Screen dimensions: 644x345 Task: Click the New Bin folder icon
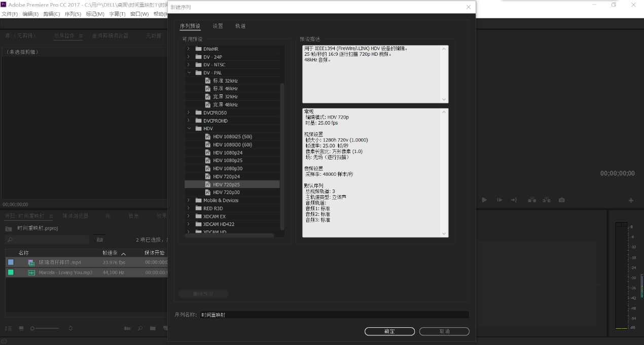pos(153,328)
